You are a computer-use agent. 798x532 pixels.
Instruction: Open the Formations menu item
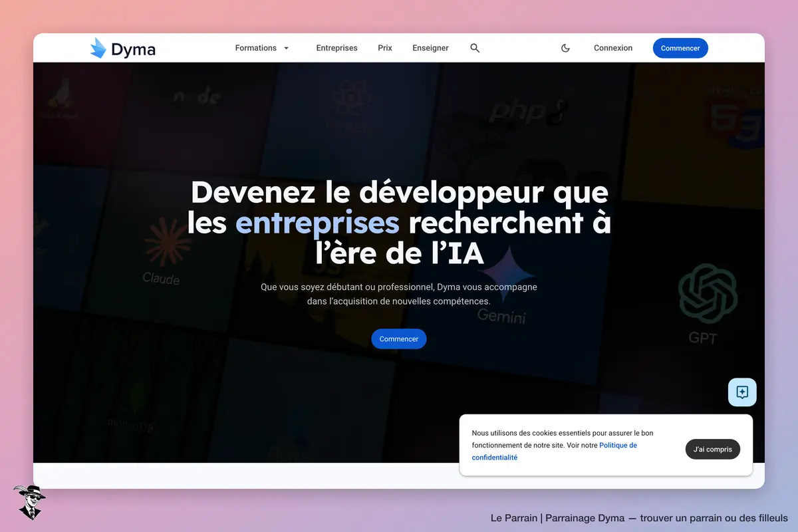pos(256,48)
